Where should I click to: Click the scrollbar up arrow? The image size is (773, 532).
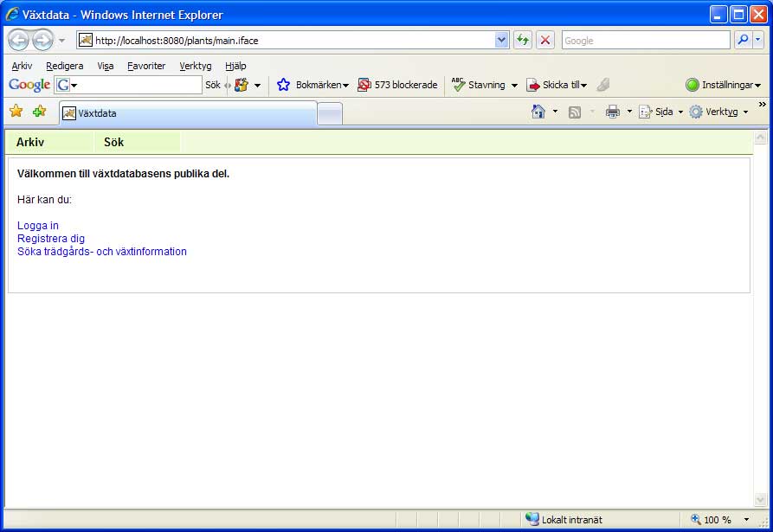click(761, 138)
